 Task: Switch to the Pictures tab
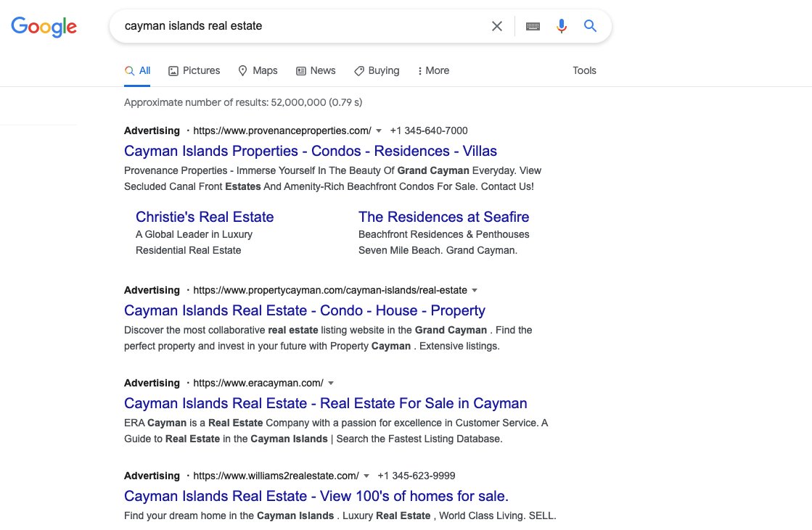[x=194, y=70]
